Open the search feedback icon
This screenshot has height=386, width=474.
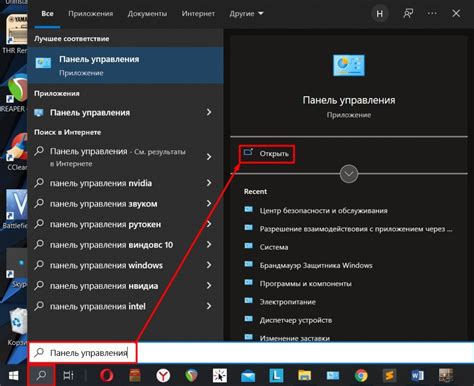[x=408, y=14]
